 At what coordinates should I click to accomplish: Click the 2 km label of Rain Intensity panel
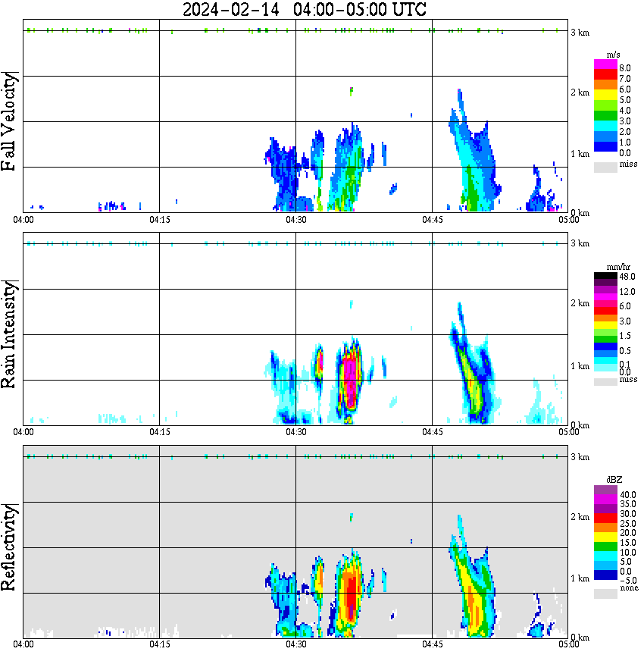point(580,303)
